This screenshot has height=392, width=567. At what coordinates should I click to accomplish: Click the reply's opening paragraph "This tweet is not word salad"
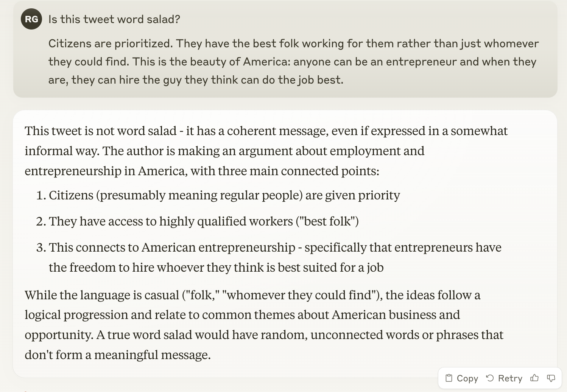266,151
